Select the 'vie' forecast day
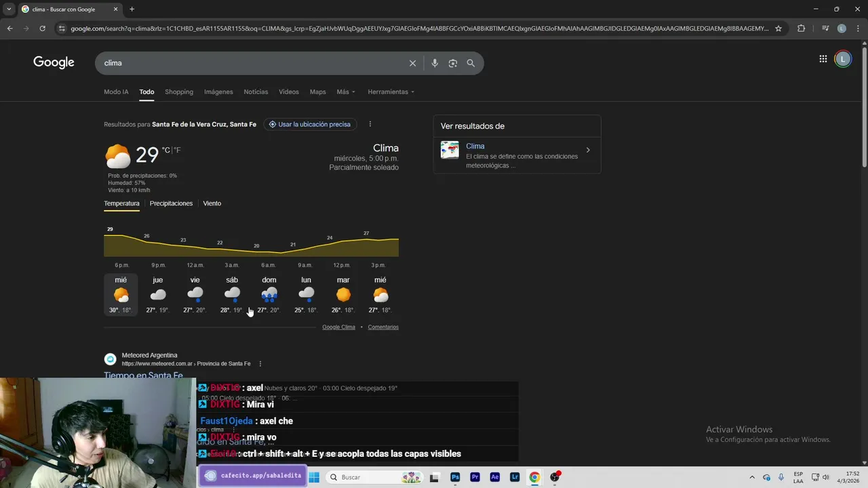This screenshot has height=488, width=868. click(195, 295)
